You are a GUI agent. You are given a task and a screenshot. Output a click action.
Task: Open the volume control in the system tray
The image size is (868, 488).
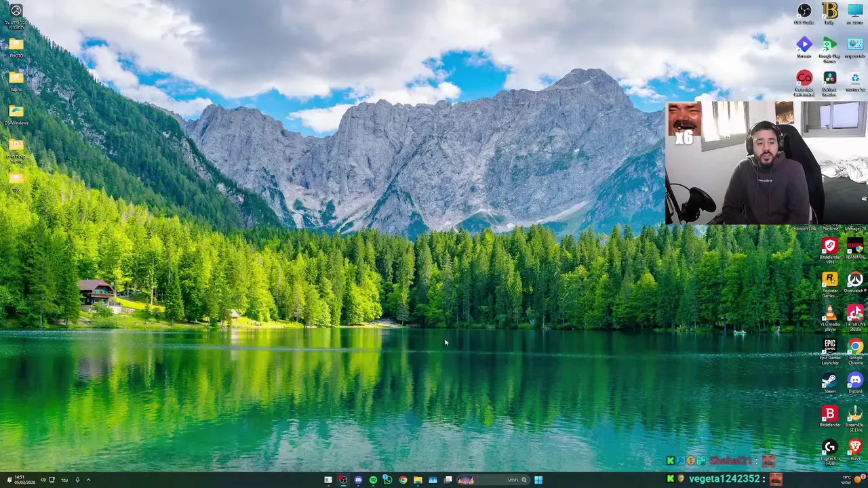(43, 480)
